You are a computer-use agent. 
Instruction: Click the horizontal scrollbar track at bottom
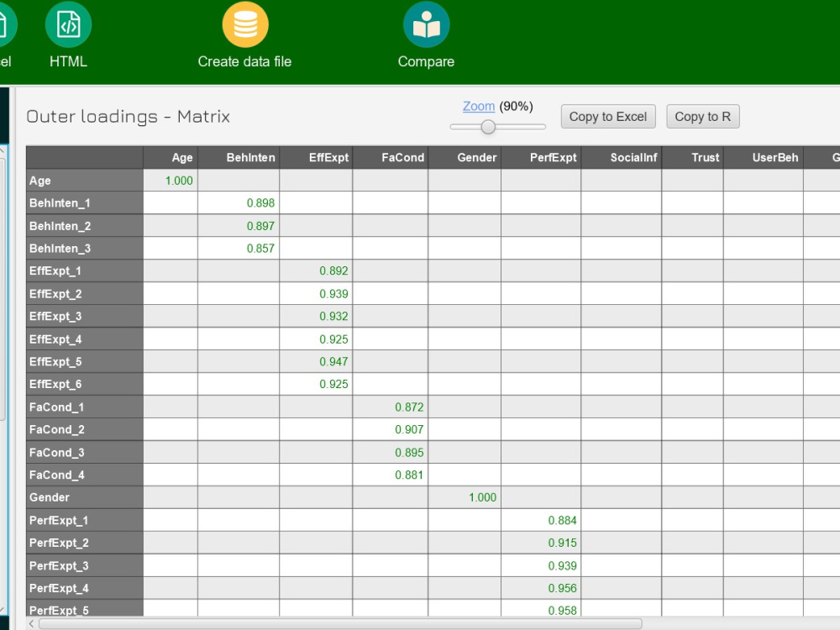tap(420, 625)
